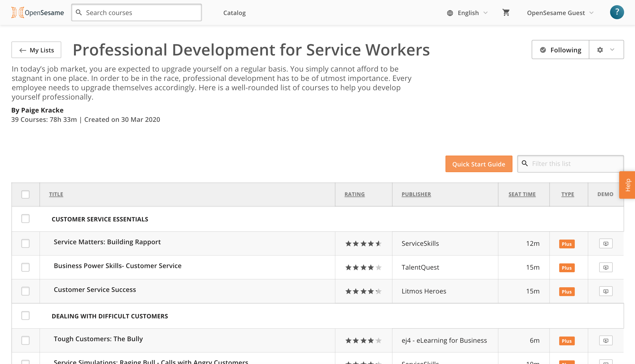
Task: Check Business Power Skills- Customer Service checkbox
Action: (25, 267)
